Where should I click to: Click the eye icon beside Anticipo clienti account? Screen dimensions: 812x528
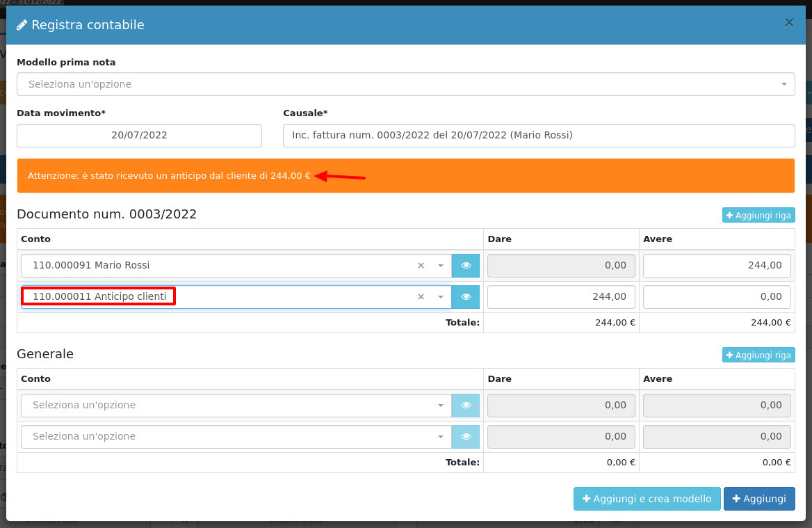tap(466, 297)
